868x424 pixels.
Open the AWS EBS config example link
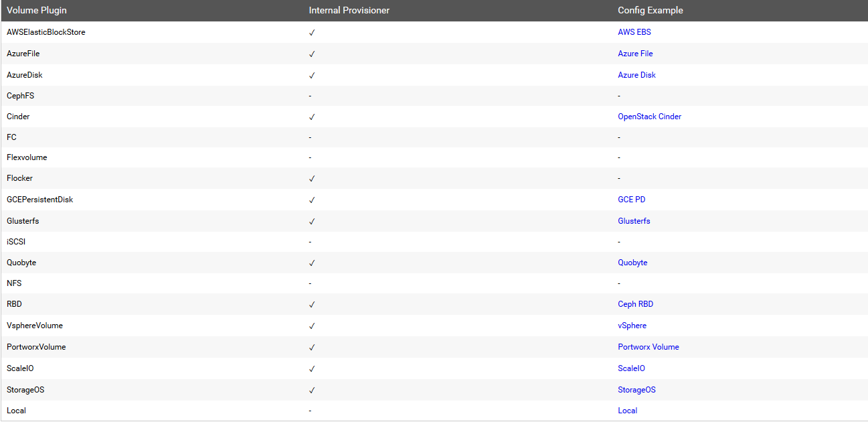click(634, 32)
